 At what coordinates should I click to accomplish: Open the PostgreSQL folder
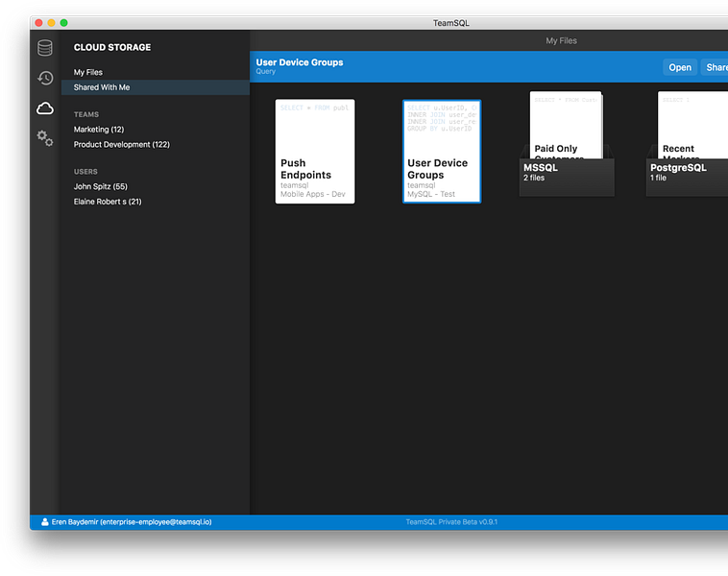(x=688, y=144)
